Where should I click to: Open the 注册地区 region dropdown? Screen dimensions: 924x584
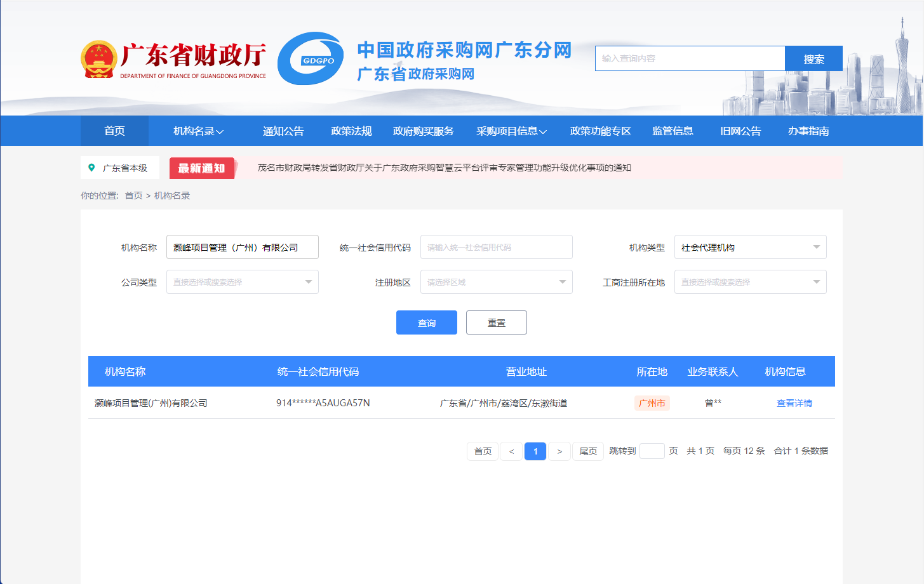[x=496, y=282]
